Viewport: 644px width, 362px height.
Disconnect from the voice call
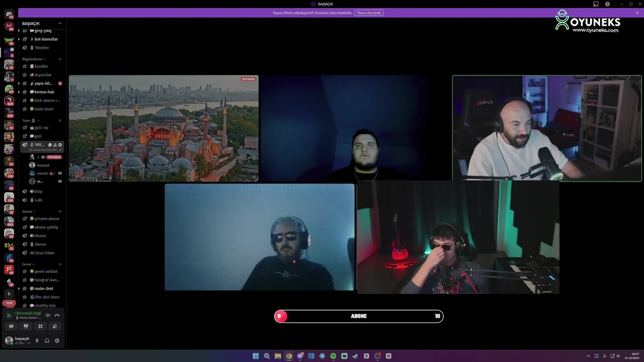pos(57,315)
